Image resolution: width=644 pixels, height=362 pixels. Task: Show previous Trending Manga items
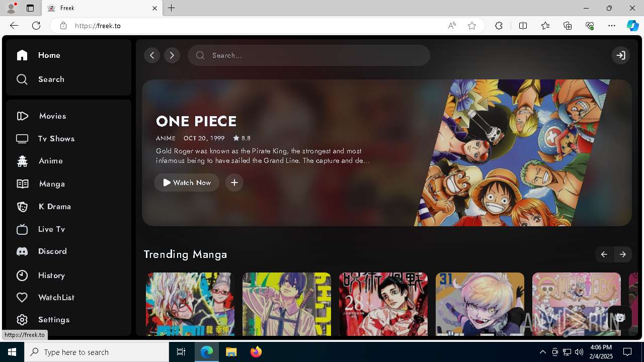tap(604, 254)
